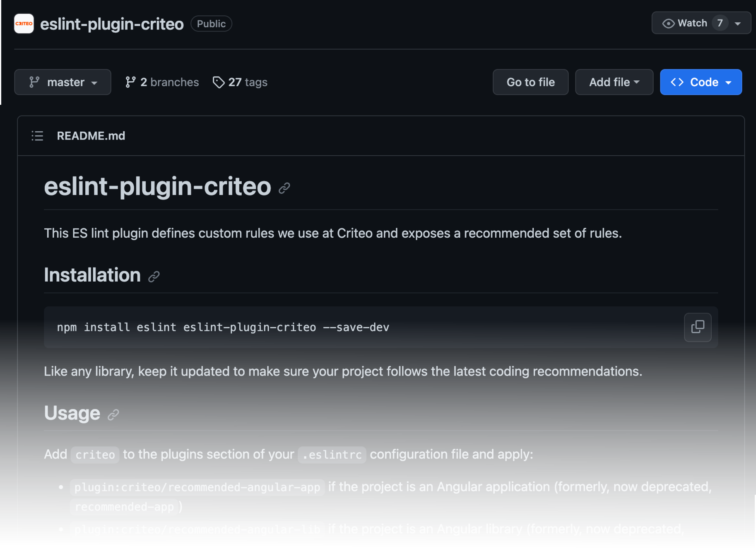Viewport: 756px width, 559px height.
Task: Click the Usage section heading
Action: (x=72, y=413)
